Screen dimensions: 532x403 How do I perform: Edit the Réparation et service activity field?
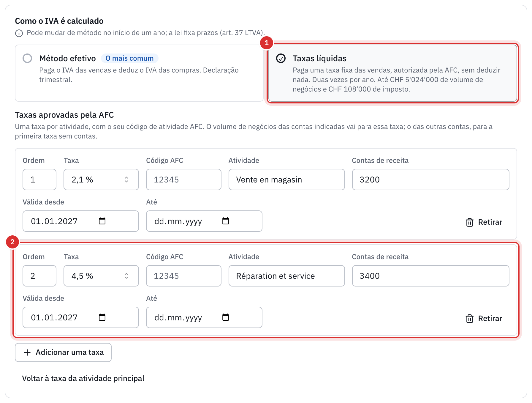(x=287, y=276)
